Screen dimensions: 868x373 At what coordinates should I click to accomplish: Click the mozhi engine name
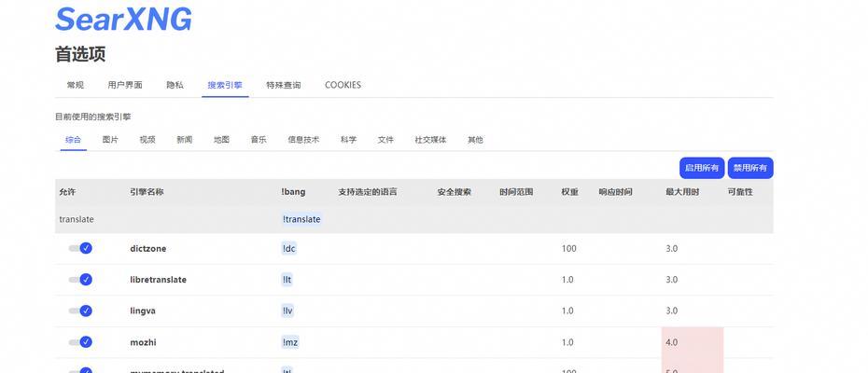(x=144, y=342)
